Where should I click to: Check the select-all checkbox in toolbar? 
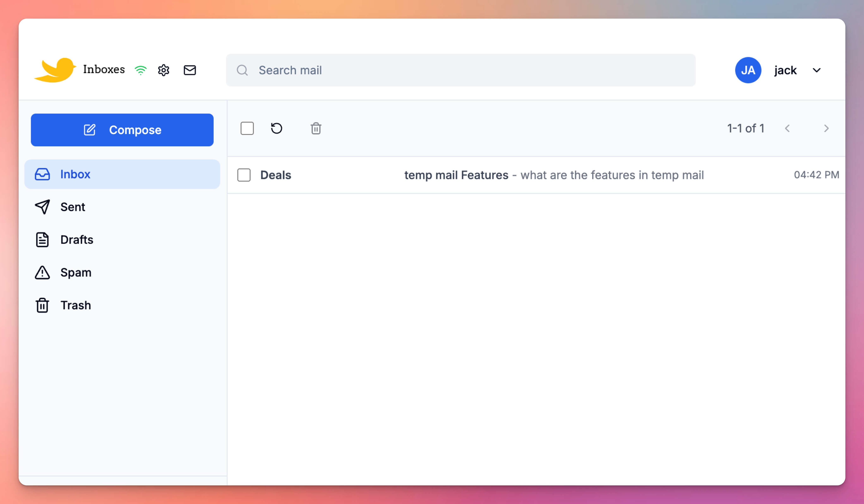pyautogui.click(x=247, y=128)
